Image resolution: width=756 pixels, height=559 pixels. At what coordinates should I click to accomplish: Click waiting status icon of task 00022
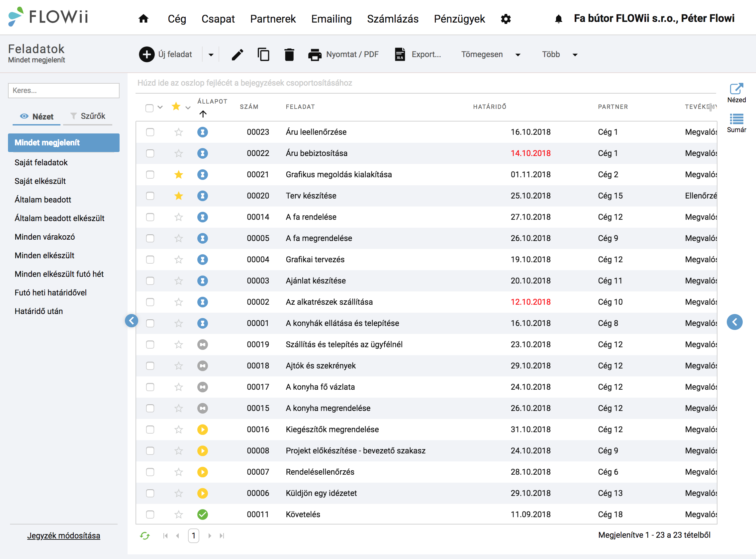(x=203, y=153)
